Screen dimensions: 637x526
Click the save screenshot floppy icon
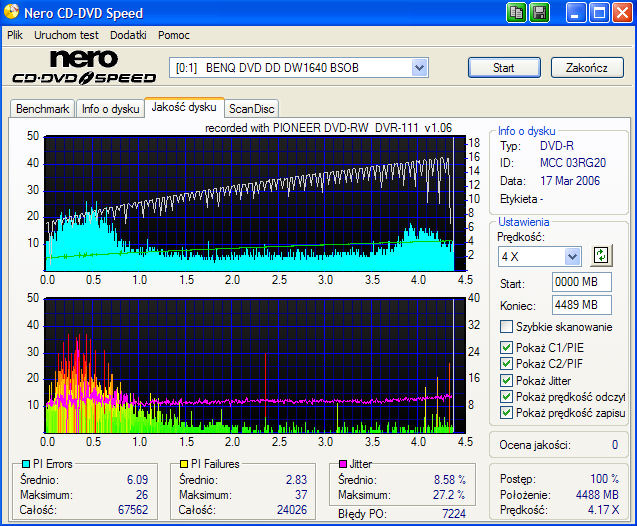point(540,13)
